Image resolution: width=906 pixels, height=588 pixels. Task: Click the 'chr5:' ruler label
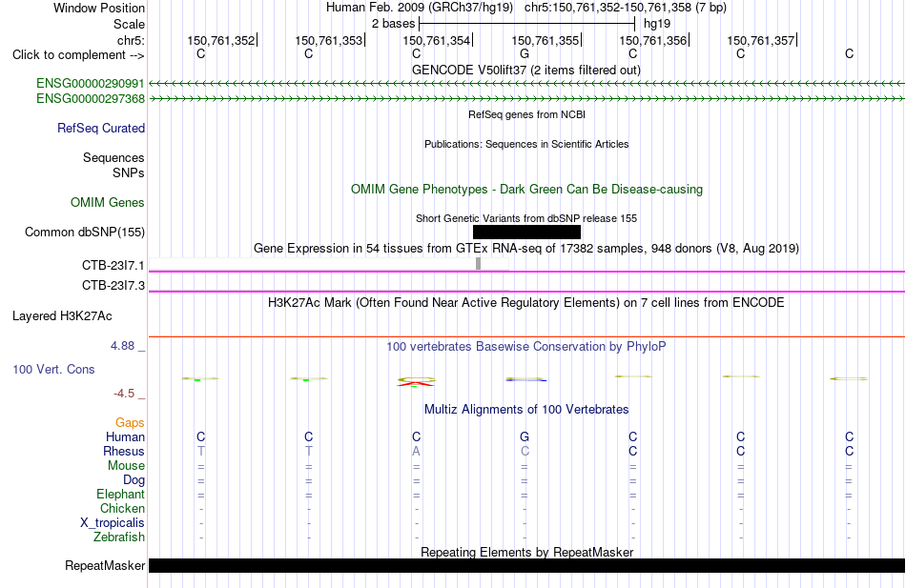(131, 40)
